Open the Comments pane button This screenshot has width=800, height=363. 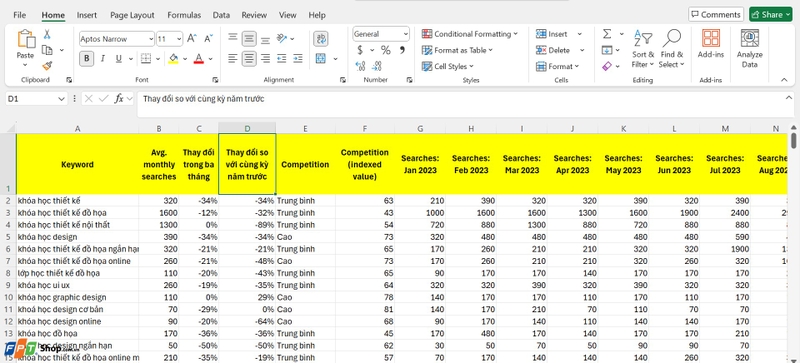(x=715, y=14)
